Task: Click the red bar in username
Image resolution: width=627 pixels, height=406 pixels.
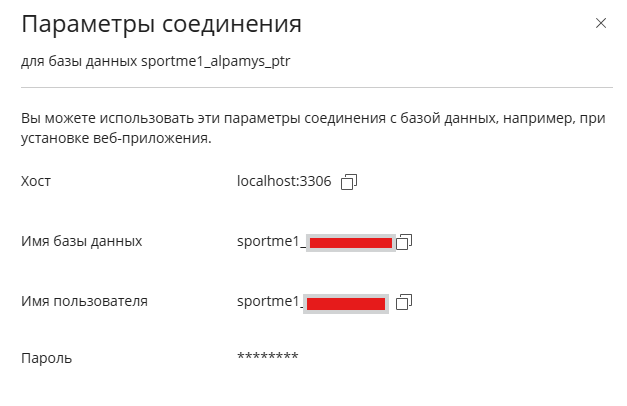Action: pos(346,303)
